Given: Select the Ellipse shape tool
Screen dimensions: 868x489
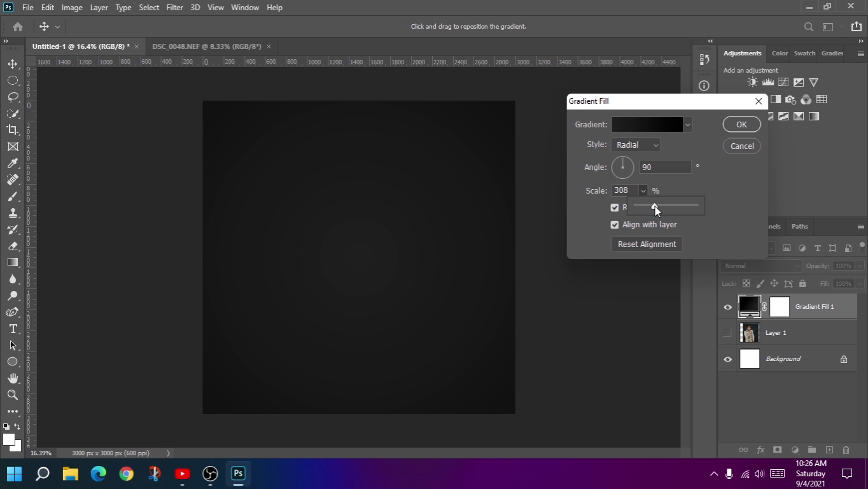Looking at the screenshot, I should pos(13,362).
